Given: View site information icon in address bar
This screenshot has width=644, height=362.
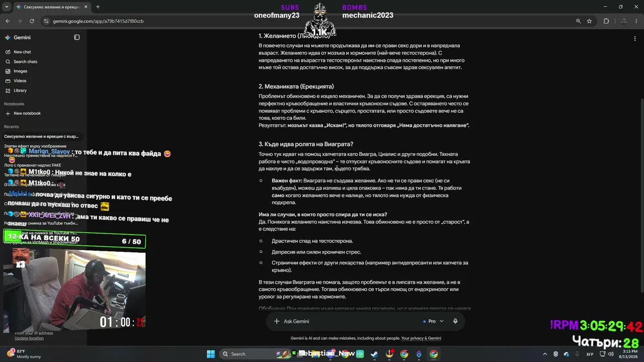Looking at the screenshot, I should coord(46,21).
